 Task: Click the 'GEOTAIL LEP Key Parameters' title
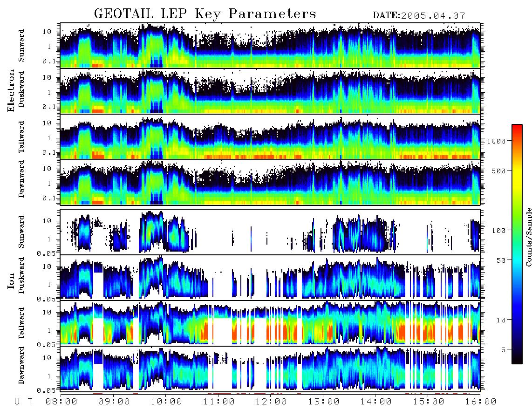point(205,14)
